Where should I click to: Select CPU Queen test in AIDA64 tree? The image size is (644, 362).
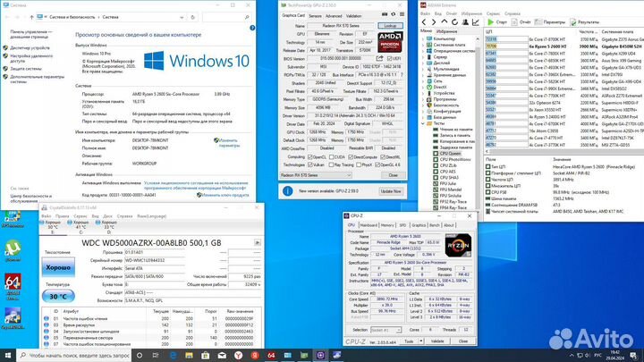tap(450, 154)
